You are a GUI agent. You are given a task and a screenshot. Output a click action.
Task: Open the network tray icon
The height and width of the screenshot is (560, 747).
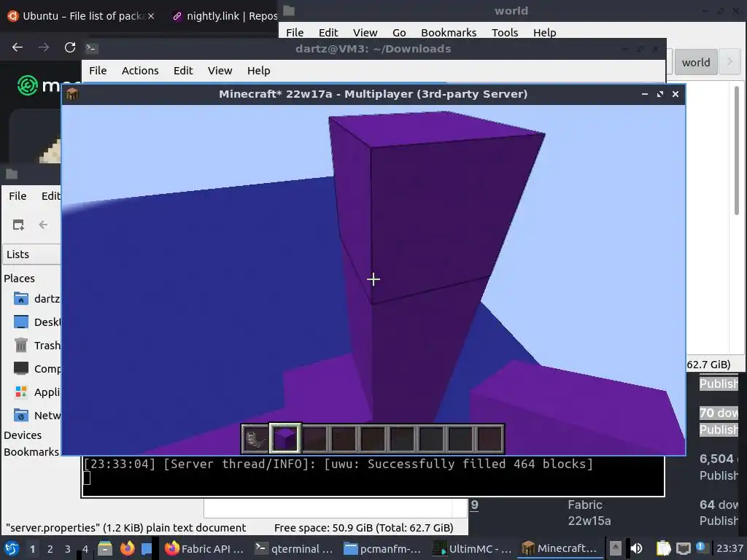(x=683, y=548)
